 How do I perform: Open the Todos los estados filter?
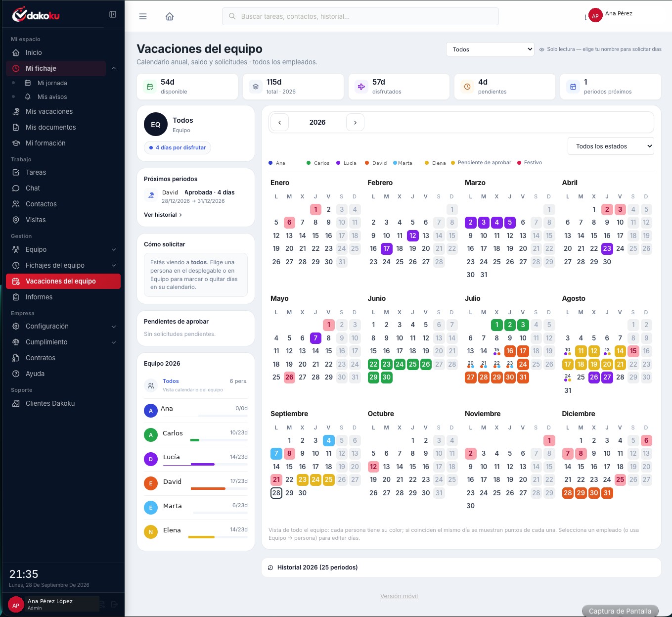611,146
